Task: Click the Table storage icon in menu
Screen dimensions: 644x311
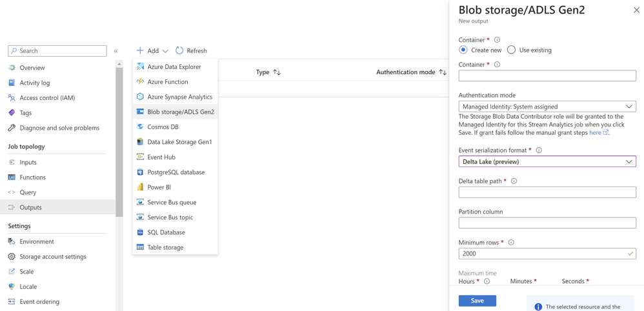Action: pyautogui.click(x=141, y=247)
